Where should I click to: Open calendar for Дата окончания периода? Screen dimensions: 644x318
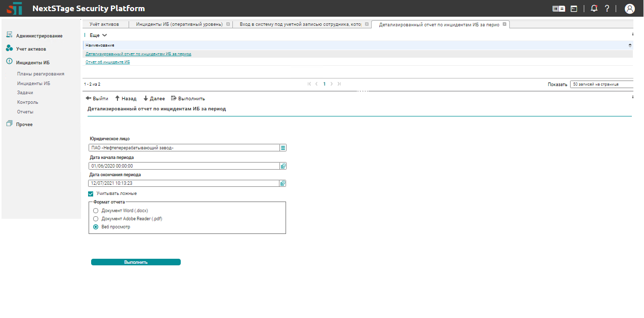point(284,183)
